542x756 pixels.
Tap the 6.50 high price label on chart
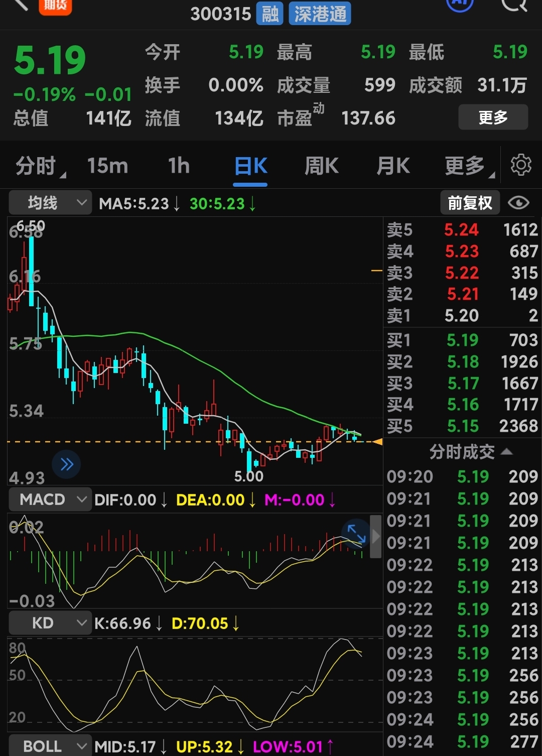point(31,225)
